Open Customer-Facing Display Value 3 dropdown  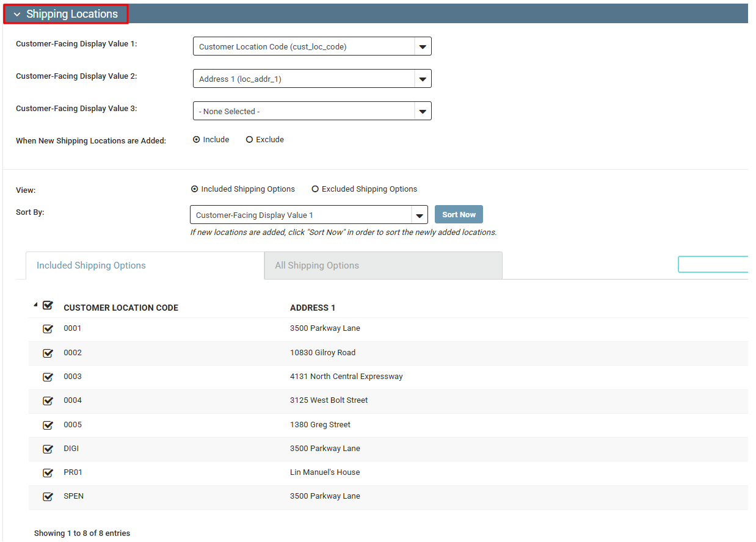[312, 111]
